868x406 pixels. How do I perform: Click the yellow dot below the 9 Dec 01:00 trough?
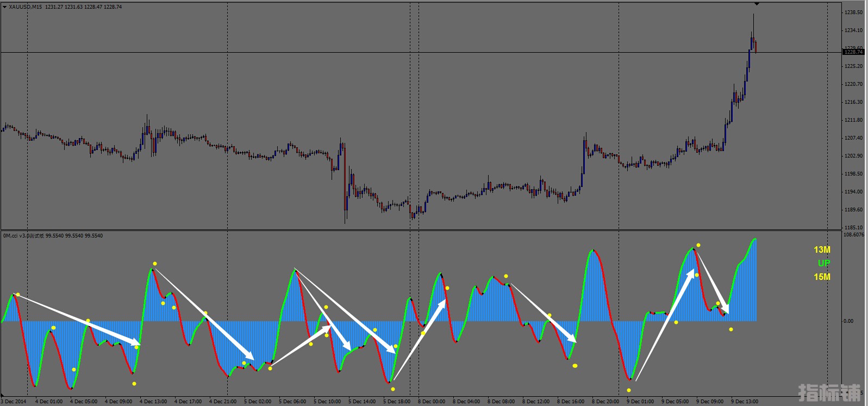tap(629, 390)
